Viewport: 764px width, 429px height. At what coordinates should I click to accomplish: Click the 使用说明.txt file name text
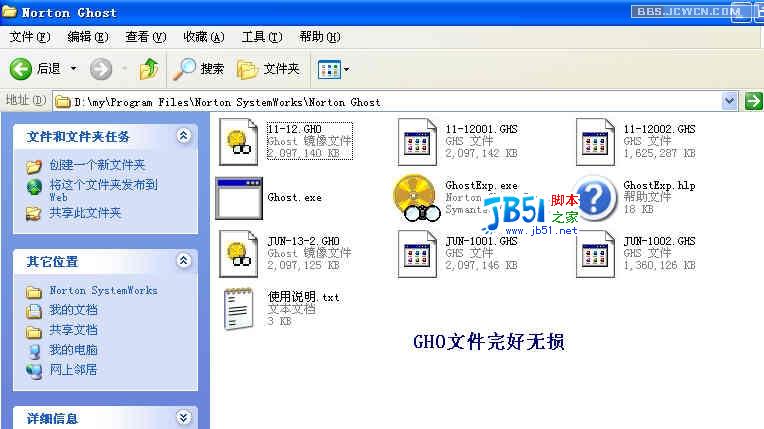303,297
